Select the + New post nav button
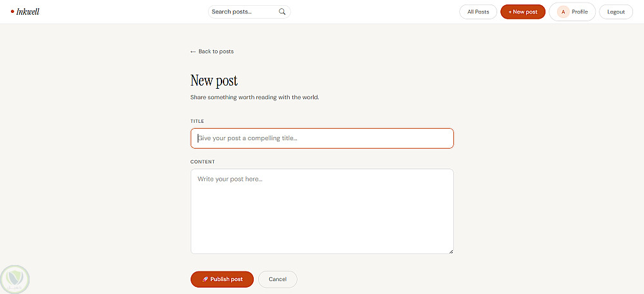644x294 pixels. pyautogui.click(x=523, y=12)
